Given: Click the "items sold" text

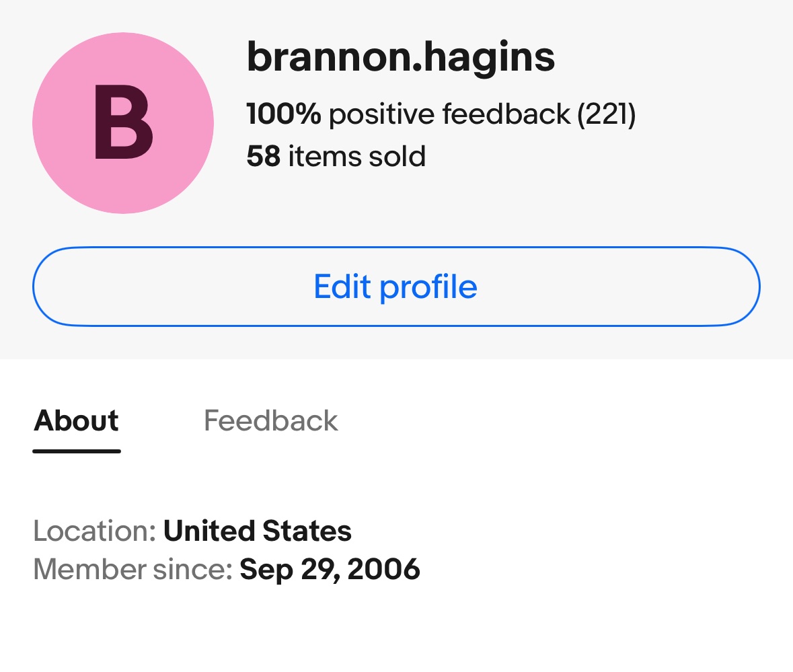Looking at the screenshot, I should coord(357,156).
